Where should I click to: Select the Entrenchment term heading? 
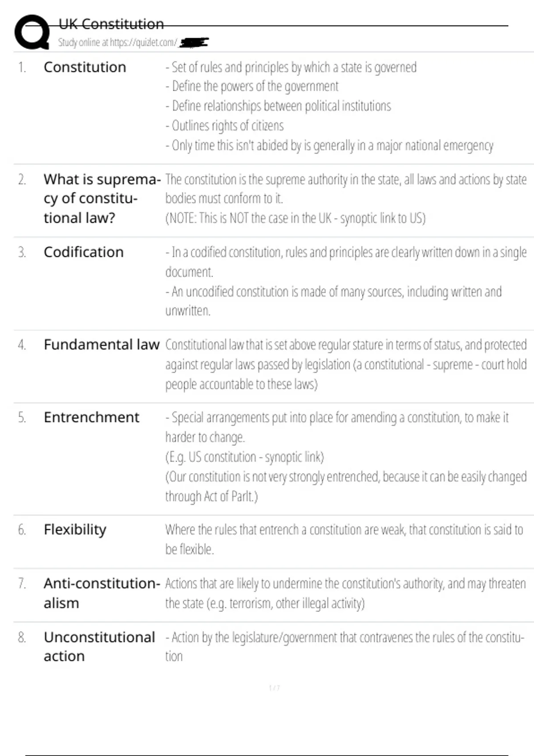click(91, 417)
